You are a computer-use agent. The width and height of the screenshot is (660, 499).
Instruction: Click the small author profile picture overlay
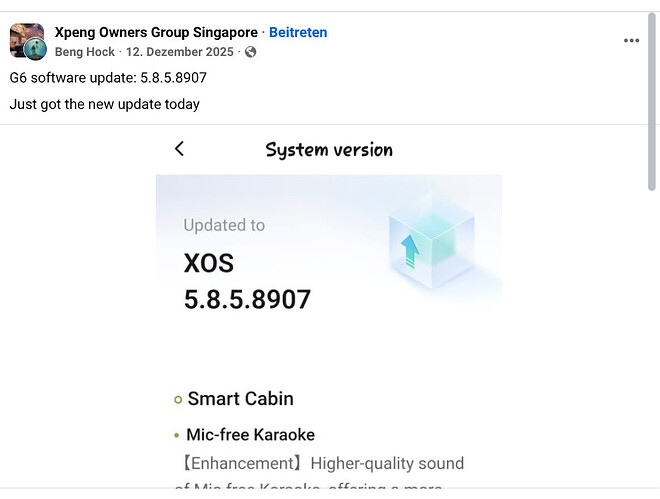[36, 50]
